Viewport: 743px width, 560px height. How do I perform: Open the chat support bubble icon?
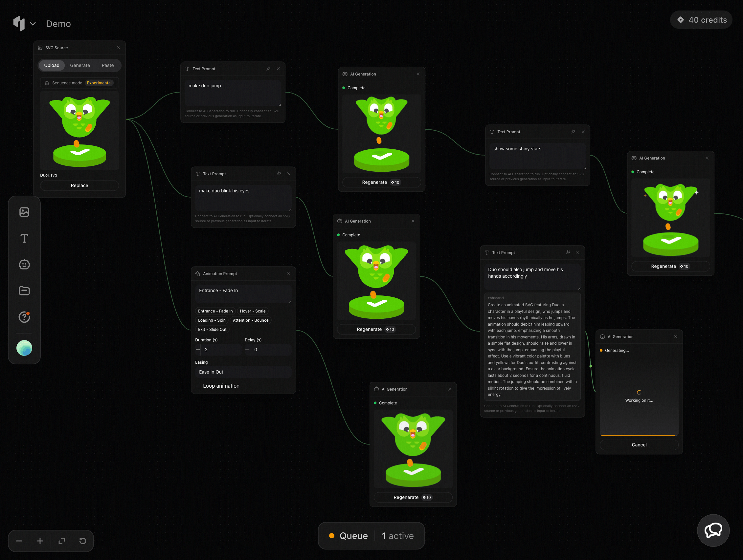click(x=713, y=530)
